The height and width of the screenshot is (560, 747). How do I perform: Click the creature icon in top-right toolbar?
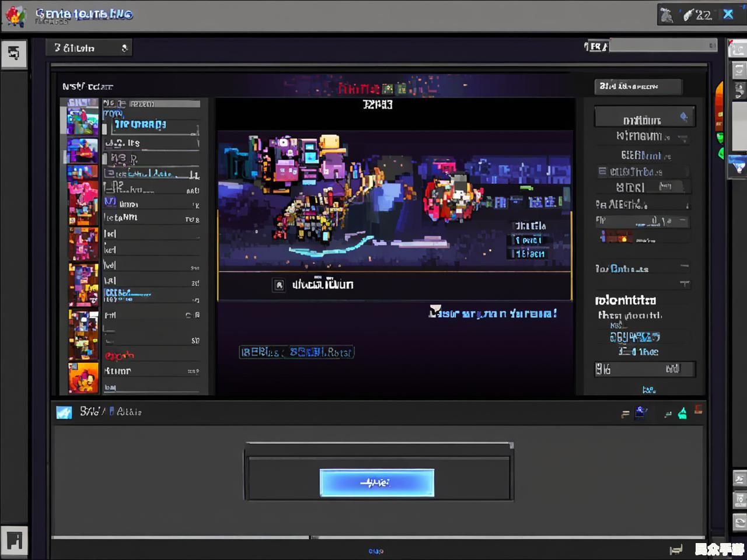(666, 15)
